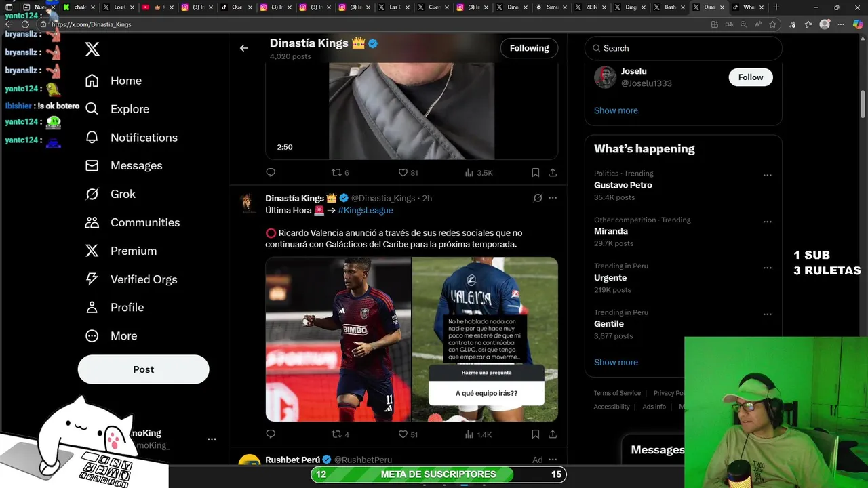
Task: Open the More menu in sidebar
Action: pyautogui.click(x=111, y=336)
